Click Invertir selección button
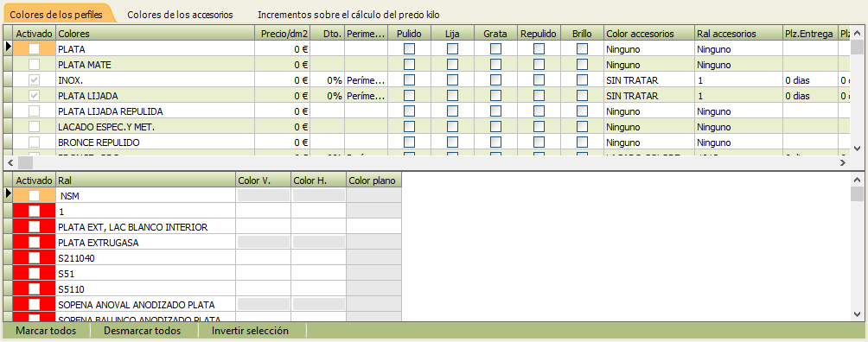Viewport: 868px width, 342px height. 250,331
